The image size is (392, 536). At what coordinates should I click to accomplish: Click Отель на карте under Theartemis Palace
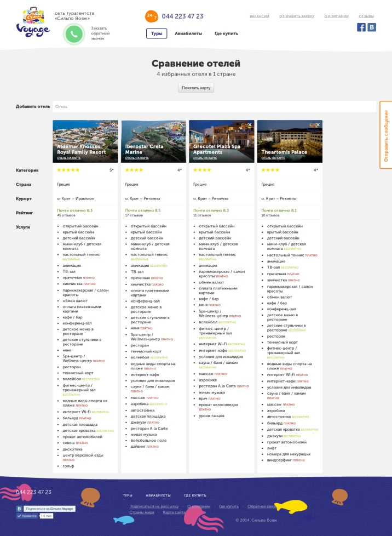coord(273,158)
